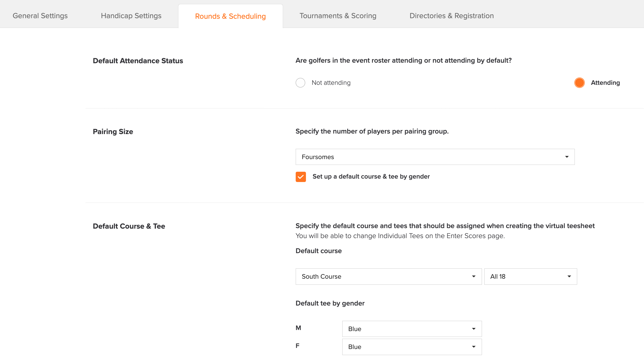
Task: Open Directories & Registration tab
Action: (x=451, y=16)
